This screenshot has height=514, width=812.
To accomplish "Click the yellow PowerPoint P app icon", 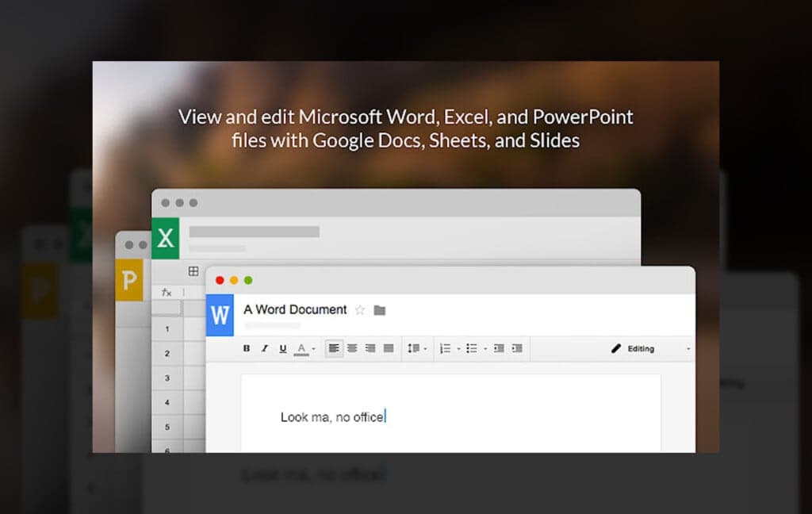I will [129, 280].
